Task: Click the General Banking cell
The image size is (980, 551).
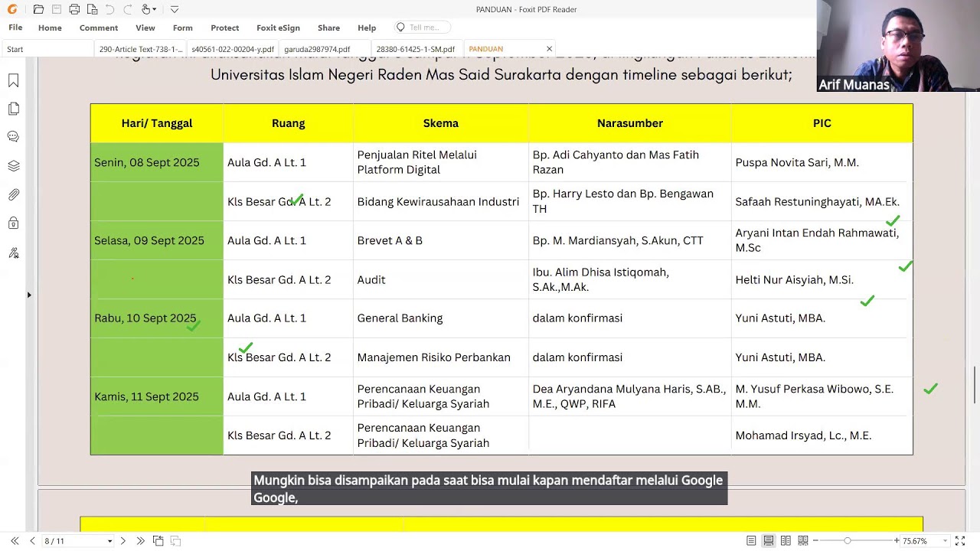Action: tap(440, 318)
